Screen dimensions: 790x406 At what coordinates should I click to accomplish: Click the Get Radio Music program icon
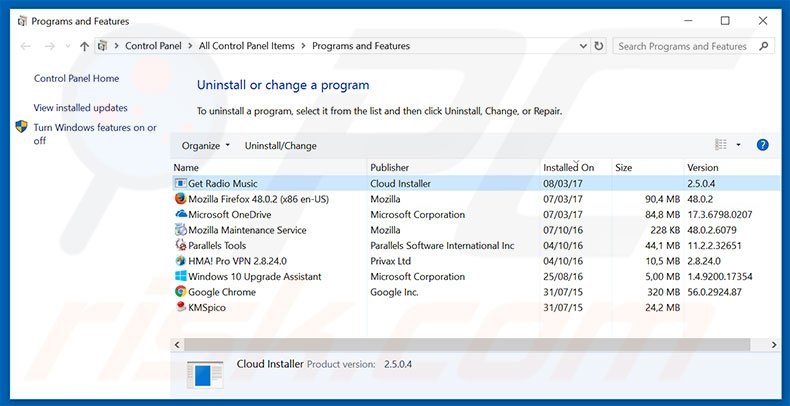click(180, 184)
